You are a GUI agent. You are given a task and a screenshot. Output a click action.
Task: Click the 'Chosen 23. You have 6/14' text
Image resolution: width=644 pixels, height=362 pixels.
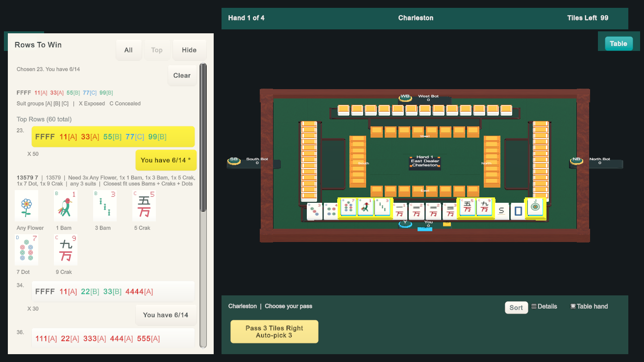point(48,69)
